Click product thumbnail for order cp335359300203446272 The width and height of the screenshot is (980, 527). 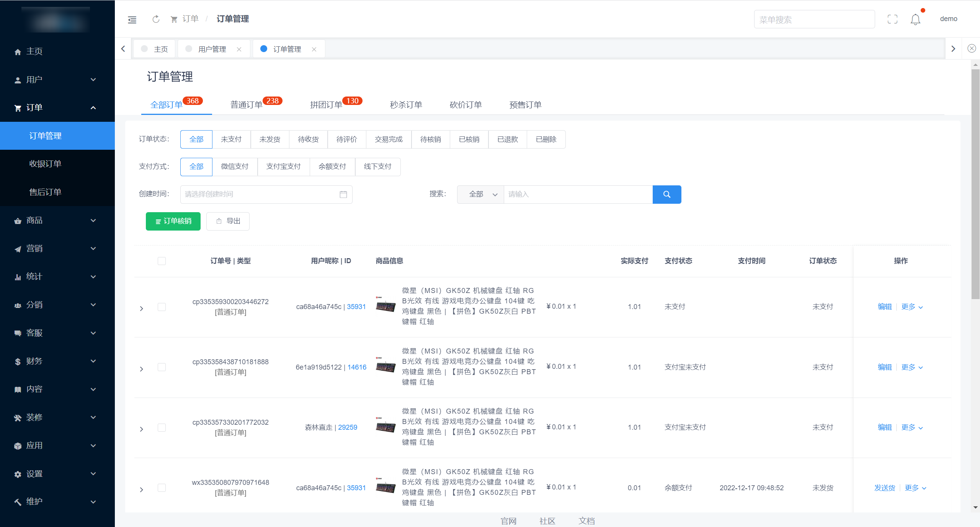tap(386, 306)
